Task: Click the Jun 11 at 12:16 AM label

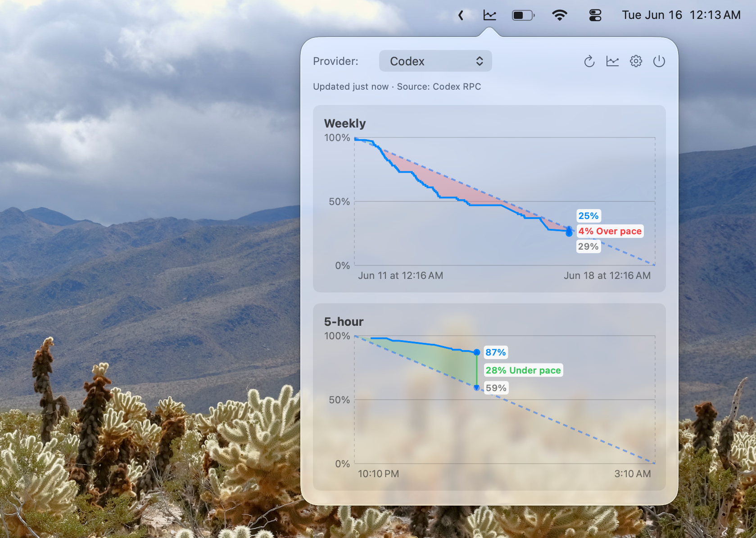Action: pyautogui.click(x=400, y=276)
